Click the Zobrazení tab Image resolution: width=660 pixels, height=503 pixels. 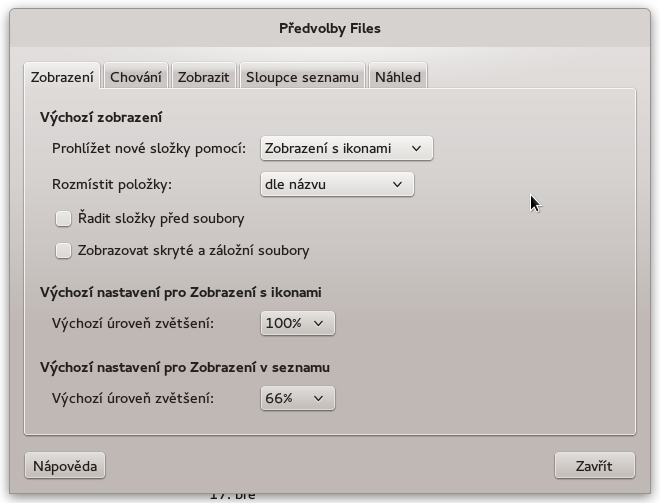(x=62, y=77)
